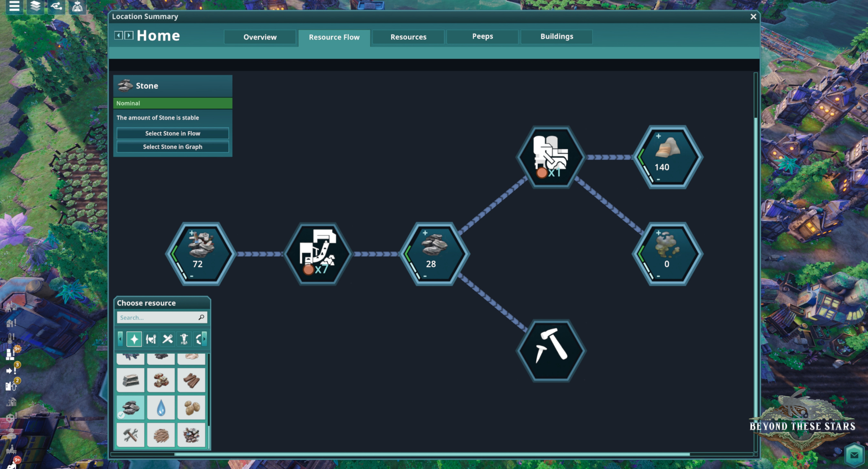
Task: Choose the ore rocks resource
Action: pyautogui.click(x=161, y=380)
